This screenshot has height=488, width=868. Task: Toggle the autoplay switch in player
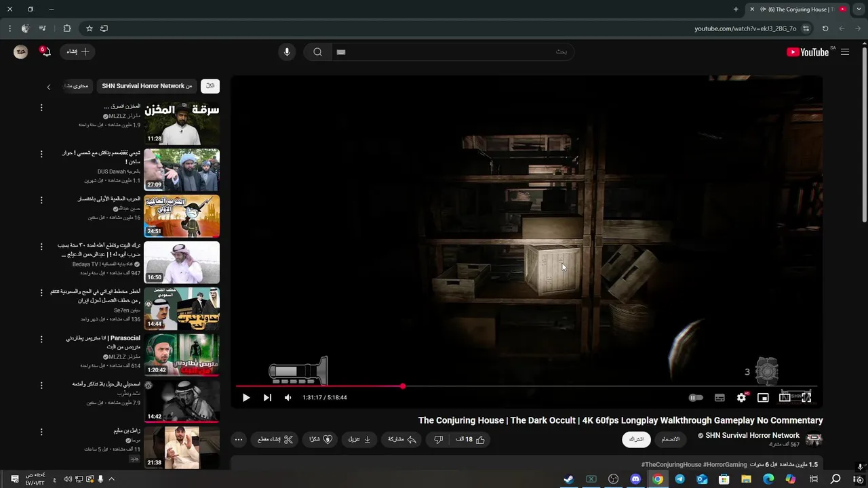[696, 398]
